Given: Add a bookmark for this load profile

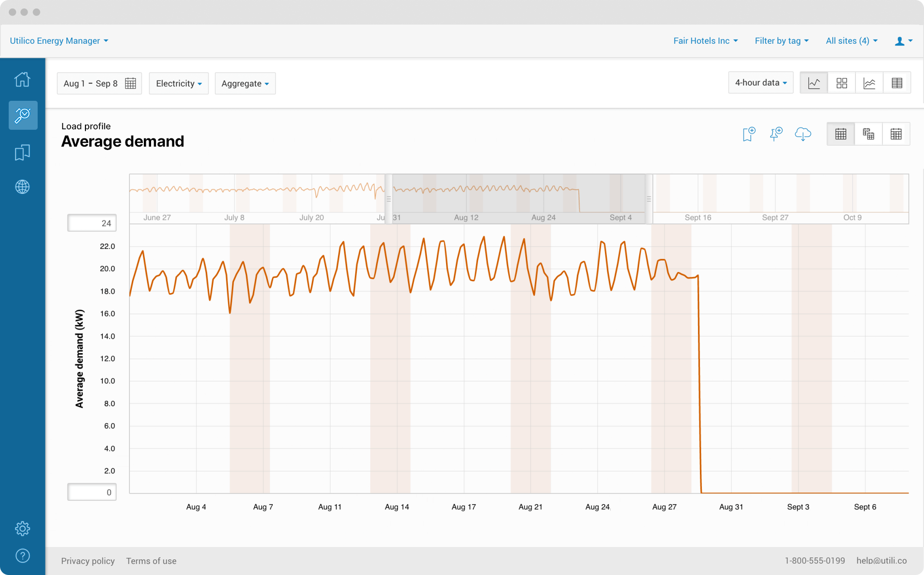Looking at the screenshot, I should click(748, 134).
